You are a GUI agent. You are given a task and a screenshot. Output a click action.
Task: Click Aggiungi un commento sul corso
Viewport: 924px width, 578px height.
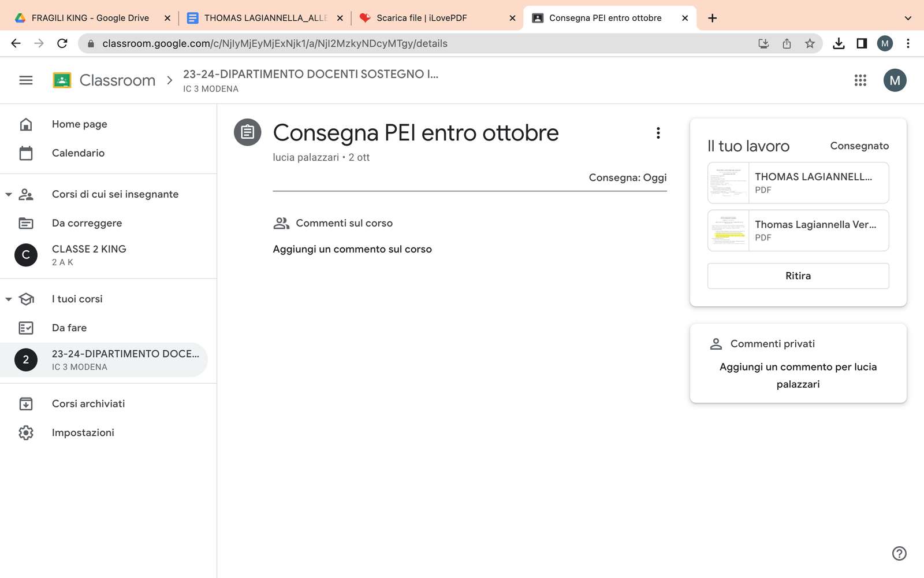(x=352, y=249)
